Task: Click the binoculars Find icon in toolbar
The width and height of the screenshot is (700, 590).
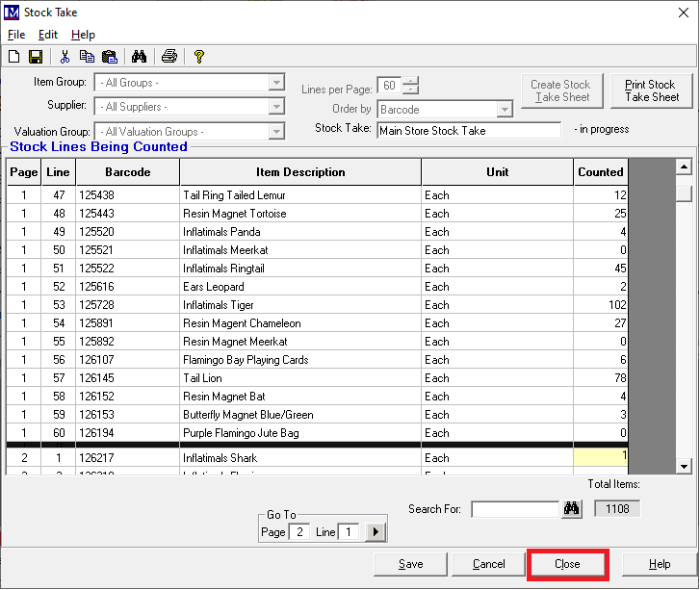Action: tap(139, 57)
